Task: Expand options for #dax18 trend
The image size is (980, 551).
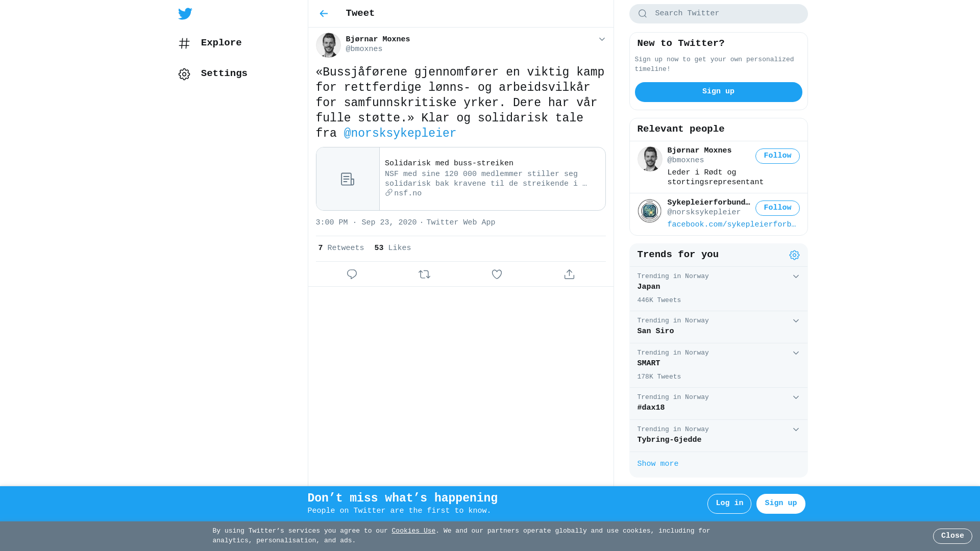Action: pos(796,397)
